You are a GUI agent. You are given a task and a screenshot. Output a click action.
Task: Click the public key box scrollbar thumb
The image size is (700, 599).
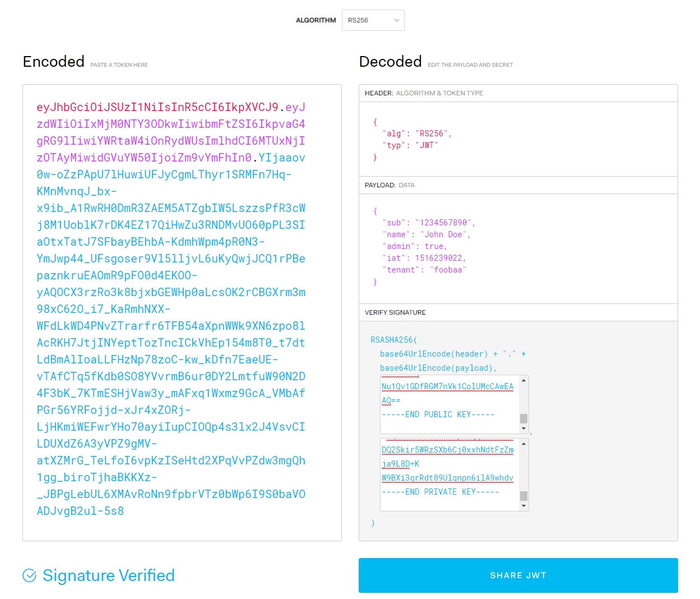point(523,418)
